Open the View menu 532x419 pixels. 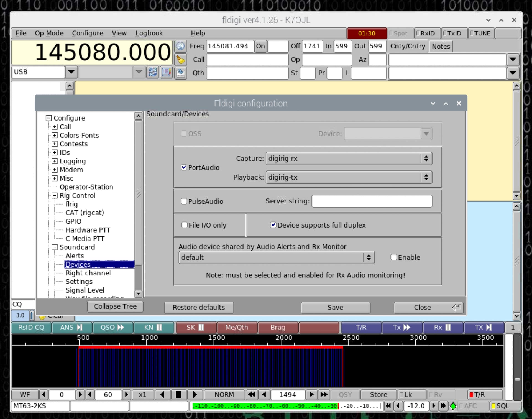coord(119,33)
